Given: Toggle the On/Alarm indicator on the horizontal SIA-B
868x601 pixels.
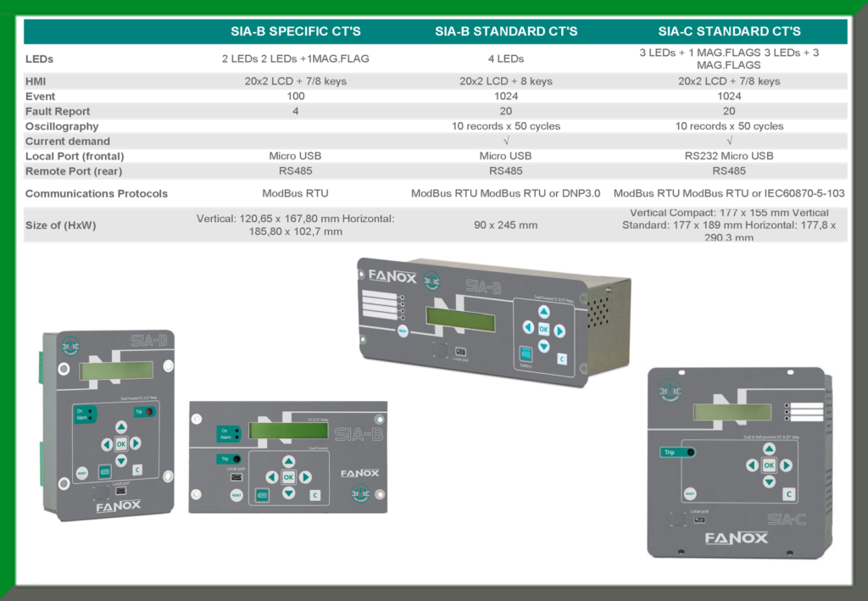Looking at the screenshot, I should 227,432.
